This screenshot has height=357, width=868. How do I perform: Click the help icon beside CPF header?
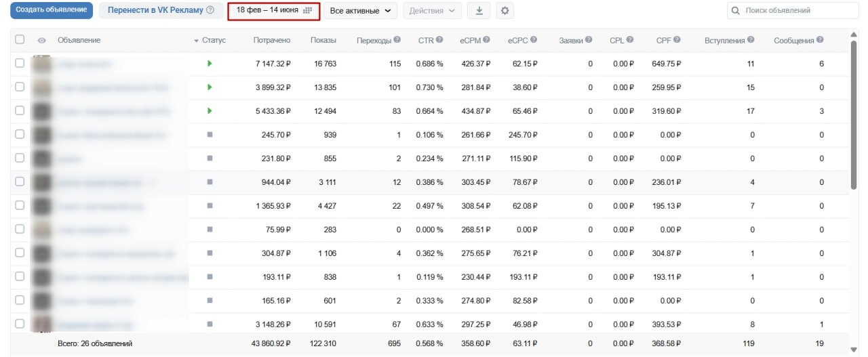click(677, 40)
